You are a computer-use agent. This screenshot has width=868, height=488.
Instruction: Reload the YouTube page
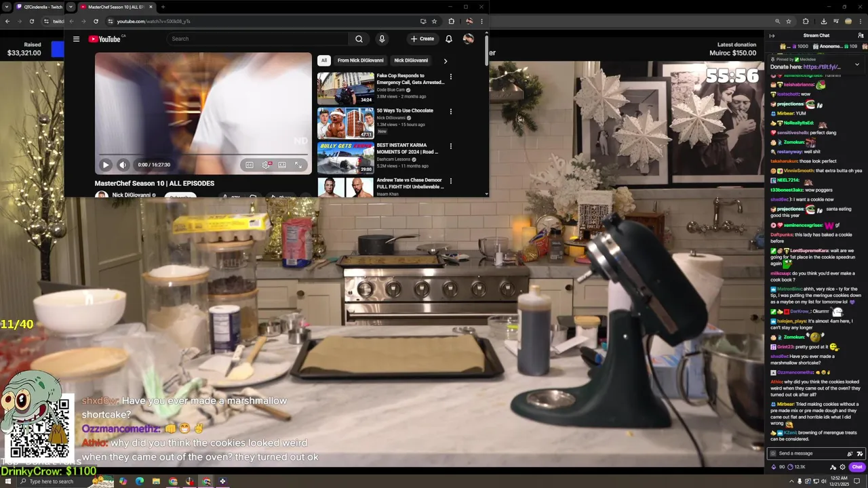pos(96,21)
